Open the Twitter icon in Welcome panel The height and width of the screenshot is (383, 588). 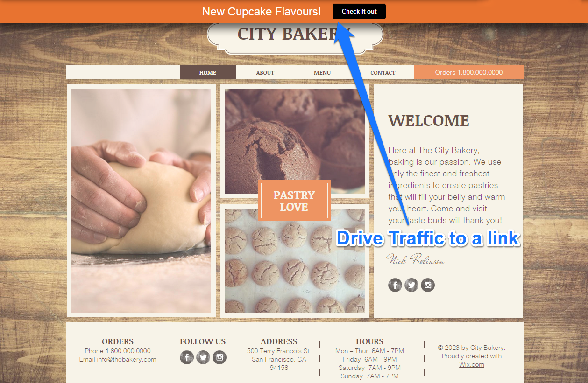[x=411, y=285]
